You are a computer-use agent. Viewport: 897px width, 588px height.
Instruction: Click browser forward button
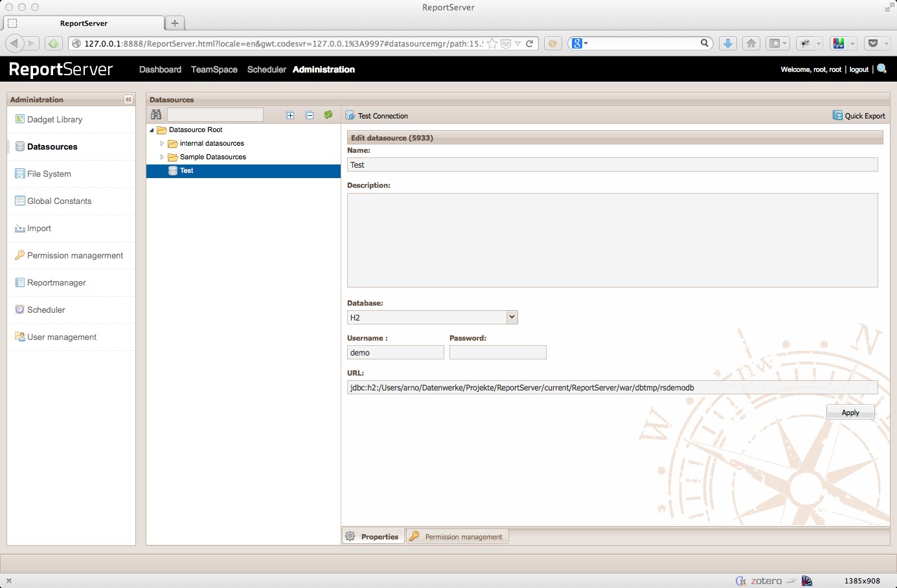(31, 43)
